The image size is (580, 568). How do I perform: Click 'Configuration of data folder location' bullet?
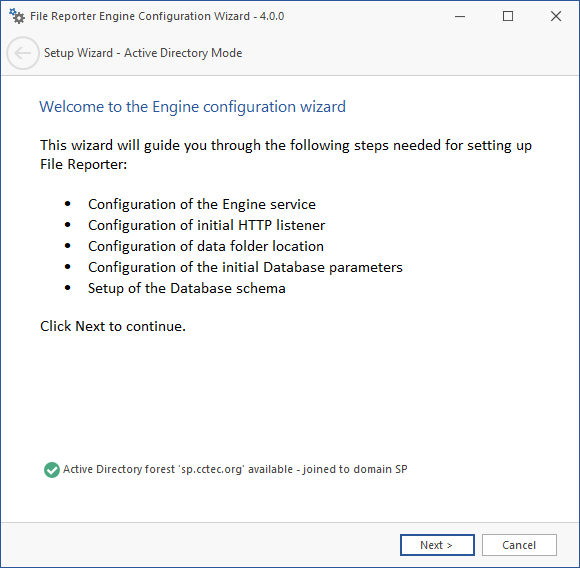206,246
